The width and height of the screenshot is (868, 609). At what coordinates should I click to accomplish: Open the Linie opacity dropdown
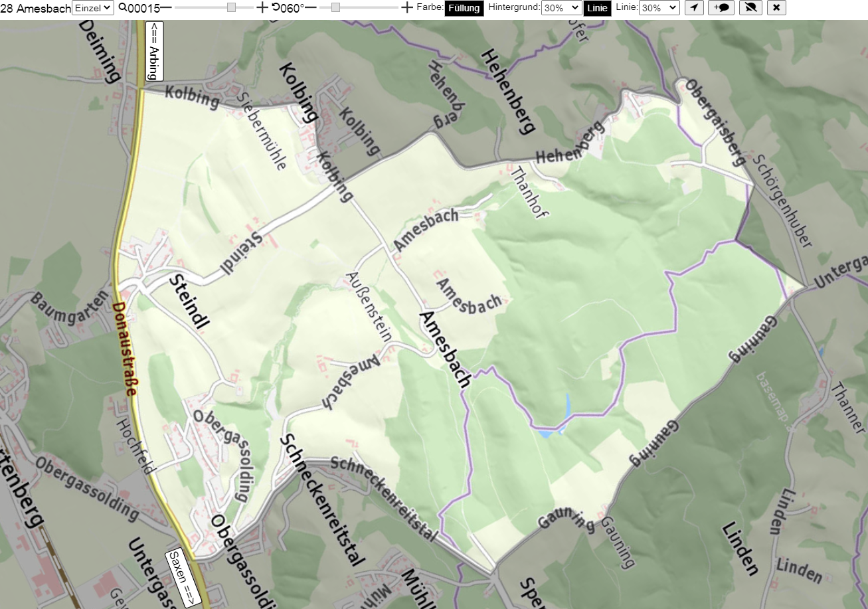click(x=659, y=8)
